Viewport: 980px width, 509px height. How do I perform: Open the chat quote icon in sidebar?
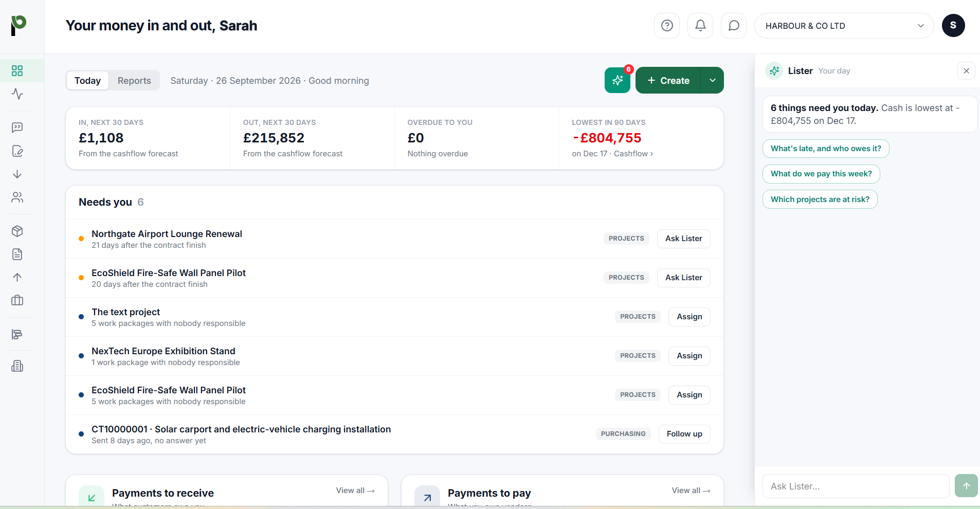[17, 128]
